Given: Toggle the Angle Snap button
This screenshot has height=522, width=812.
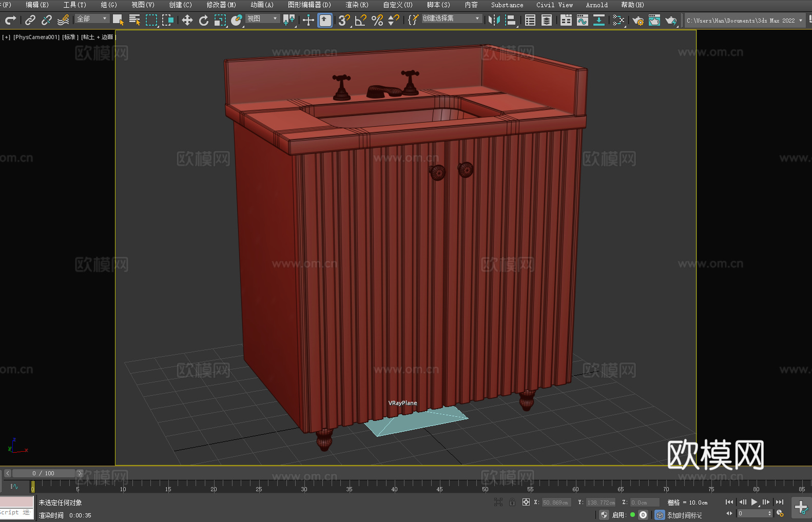Looking at the screenshot, I should tap(361, 20).
